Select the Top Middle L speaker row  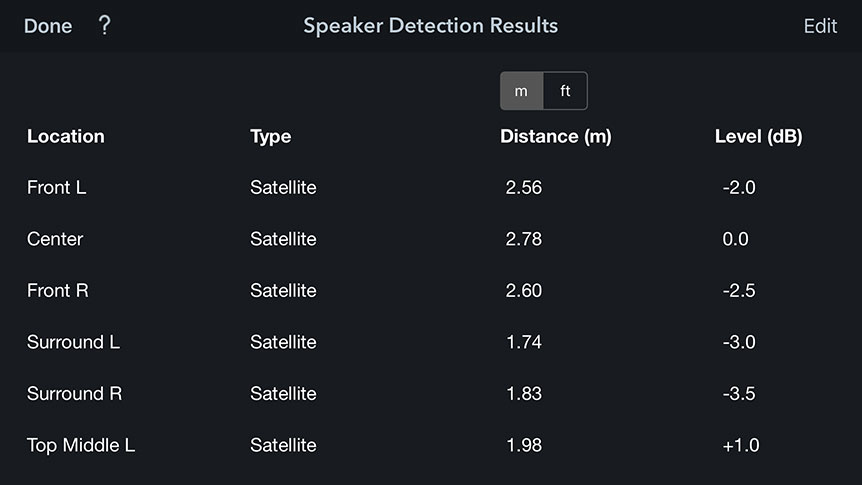click(431, 445)
